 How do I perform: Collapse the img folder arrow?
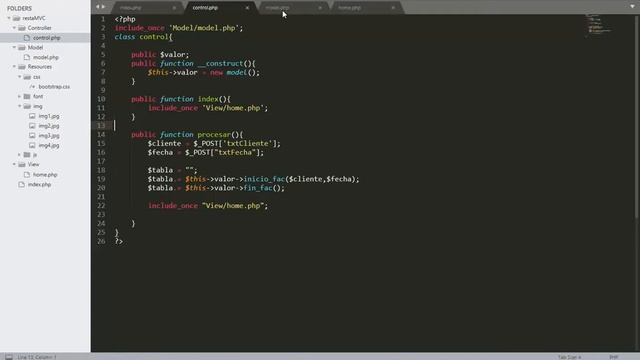click(20, 106)
